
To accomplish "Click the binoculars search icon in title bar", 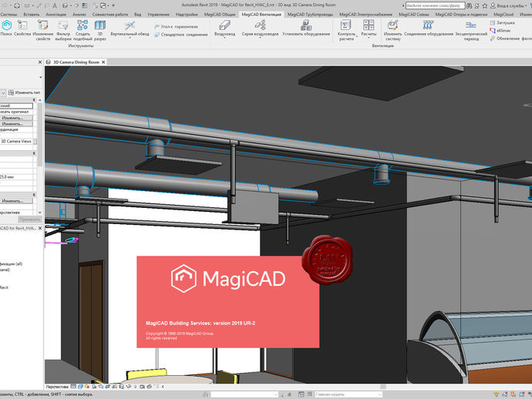I will click(x=470, y=5).
